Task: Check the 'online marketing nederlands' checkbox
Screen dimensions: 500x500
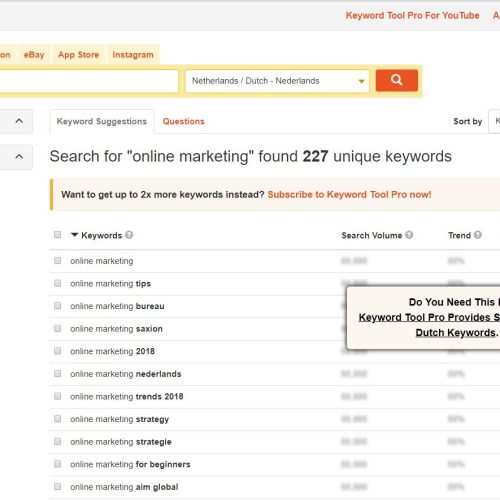Action: point(57,373)
